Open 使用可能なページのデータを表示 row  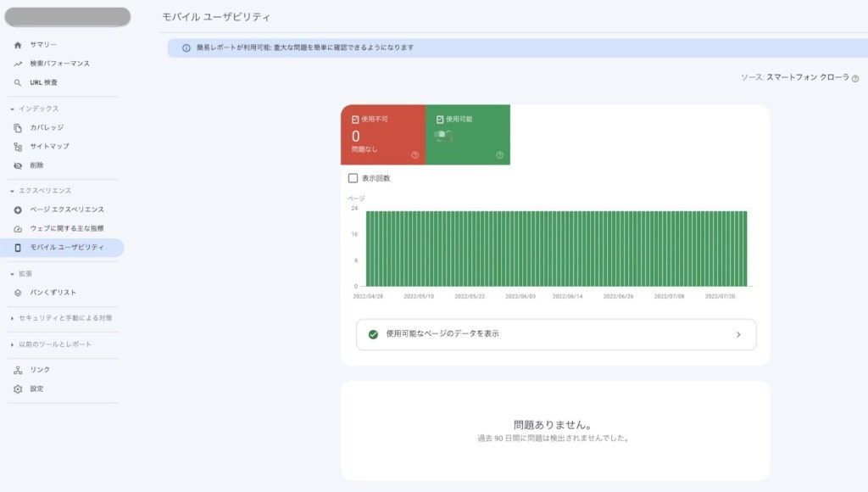pos(555,334)
